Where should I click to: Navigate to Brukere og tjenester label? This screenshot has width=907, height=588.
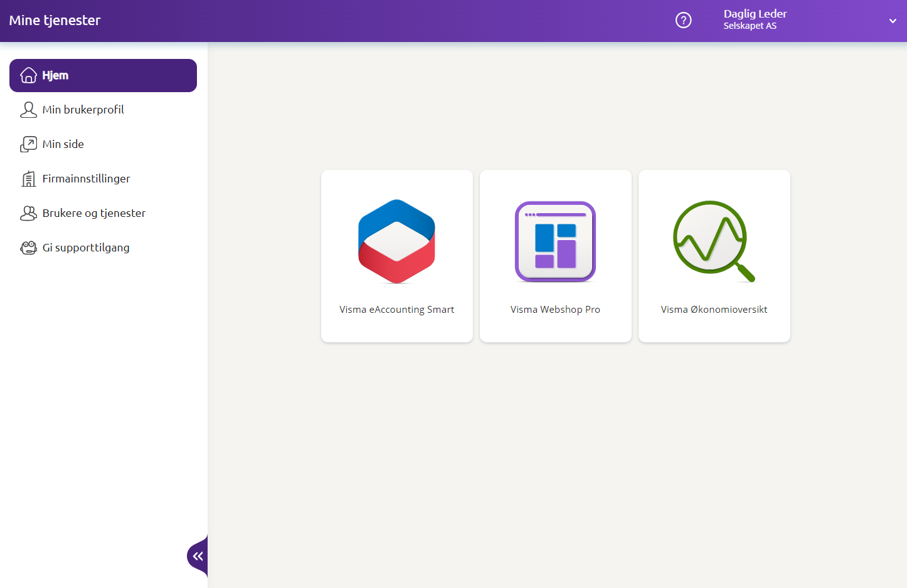(93, 213)
